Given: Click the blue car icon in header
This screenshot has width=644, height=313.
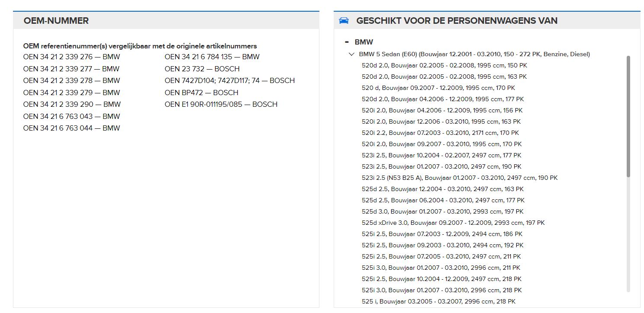Looking at the screenshot, I should pos(344,20).
